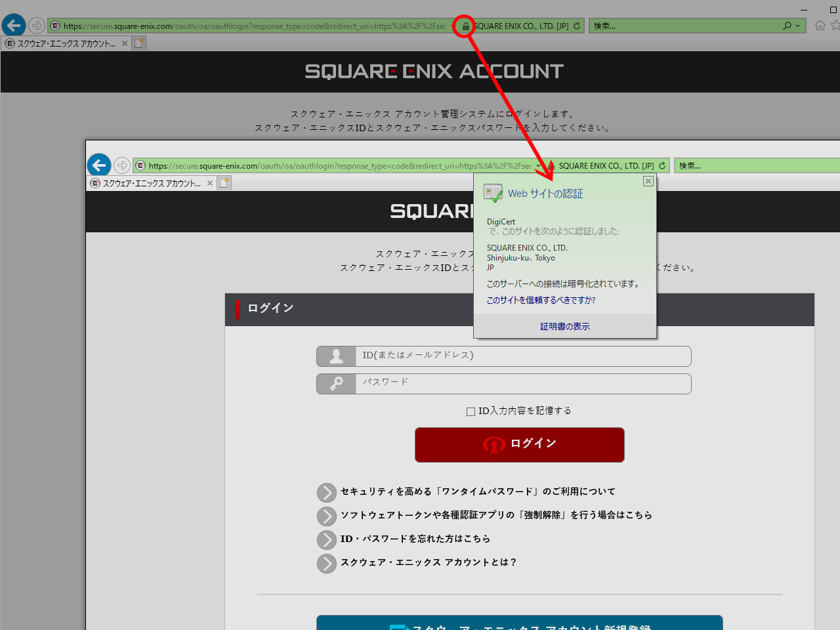This screenshot has width=840, height=630.
Task: Click the magnifier in the outer search box
Action: pos(787,26)
